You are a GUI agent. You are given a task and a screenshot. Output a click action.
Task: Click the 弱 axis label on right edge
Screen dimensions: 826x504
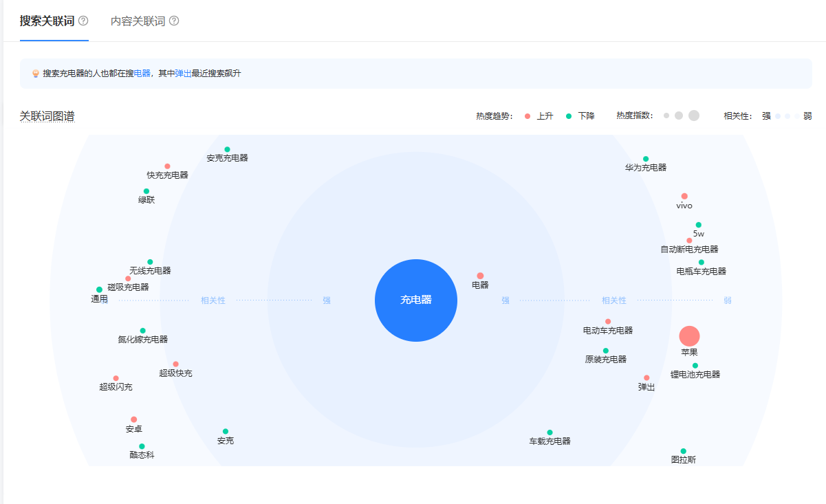[728, 300]
